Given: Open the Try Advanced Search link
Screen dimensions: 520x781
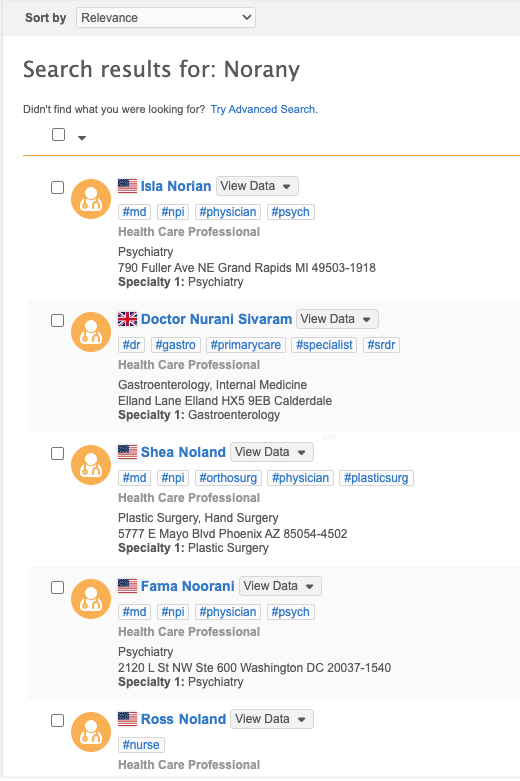Looking at the screenshot, I should [264, 109].
